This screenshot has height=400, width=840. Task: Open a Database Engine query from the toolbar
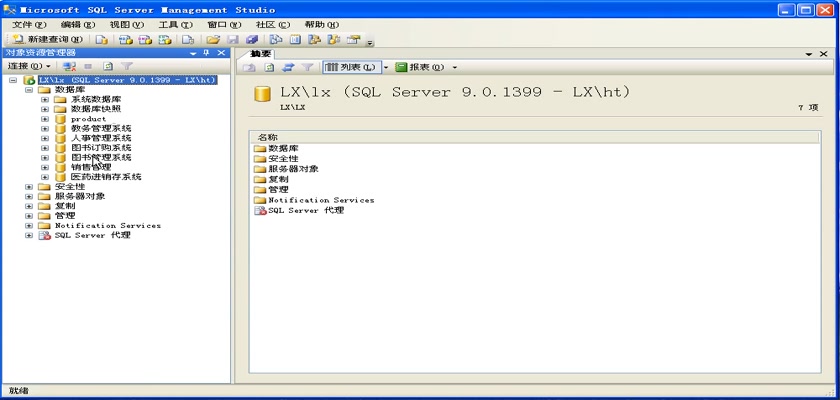point(101,39)
